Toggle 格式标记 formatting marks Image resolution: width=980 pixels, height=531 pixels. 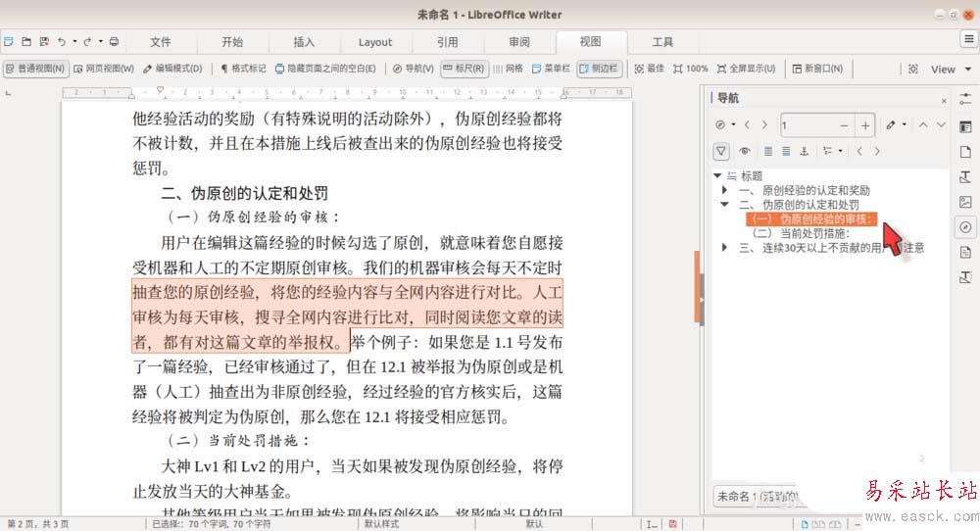tap(243, 69)
